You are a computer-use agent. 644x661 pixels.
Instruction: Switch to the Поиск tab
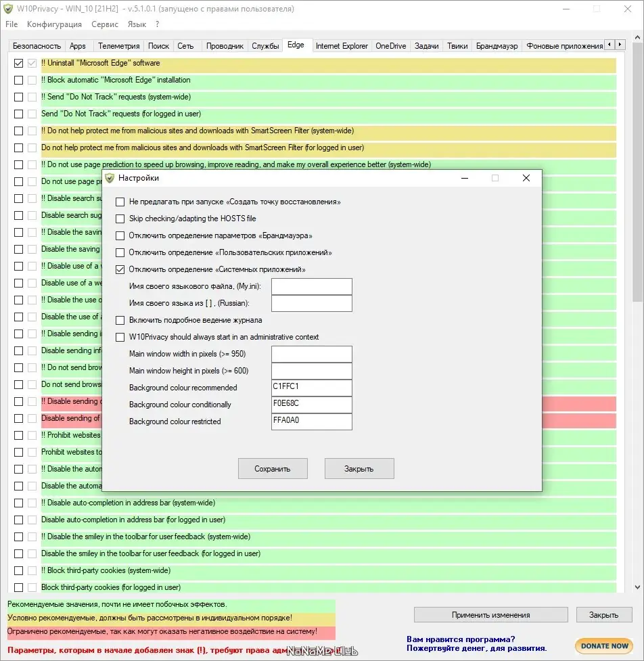(x=158, y=46)
